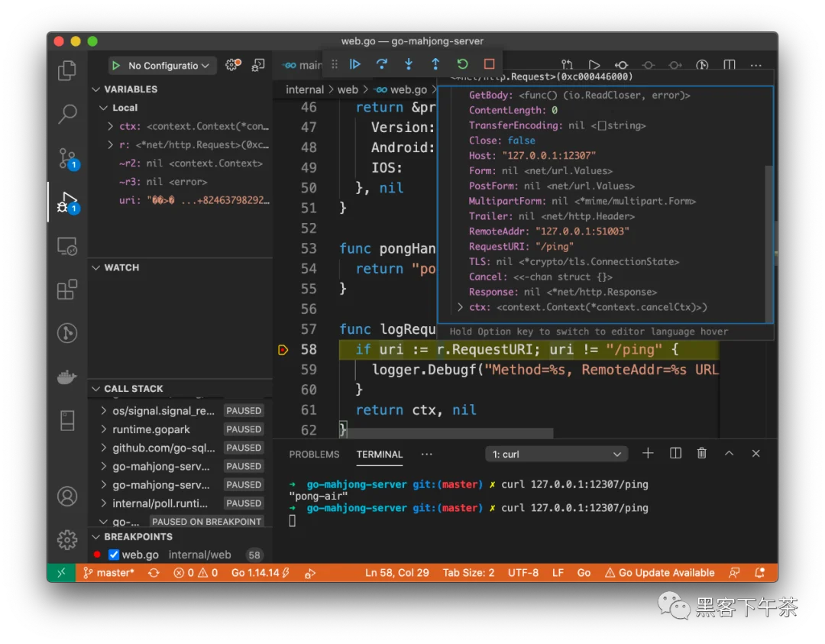Click UTF-8 encoding in status bar
The height and width of the screenshot is (644, 825).
tap(523, 573)
